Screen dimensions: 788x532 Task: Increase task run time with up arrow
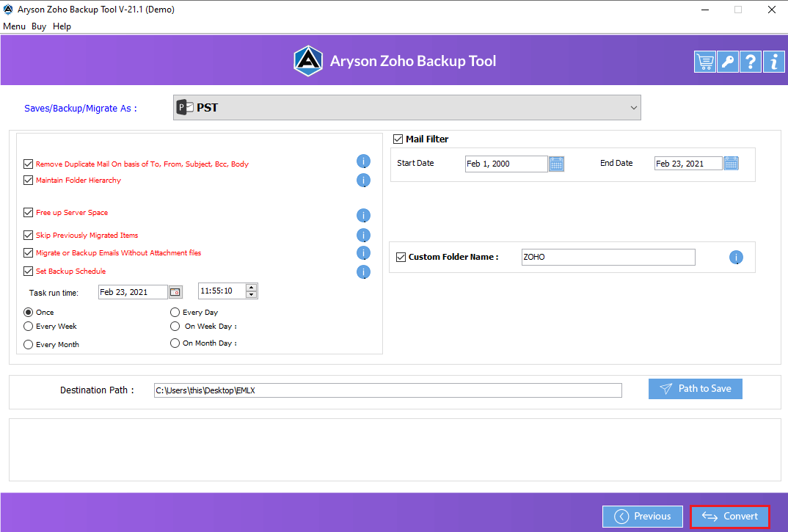click(252, 287)
